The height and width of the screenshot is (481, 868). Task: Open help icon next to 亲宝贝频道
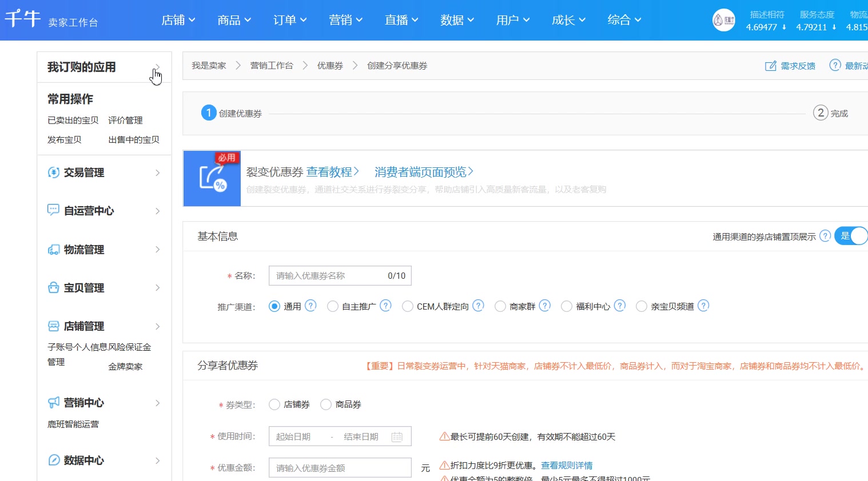pyautogui.click(x=703, y=306)
